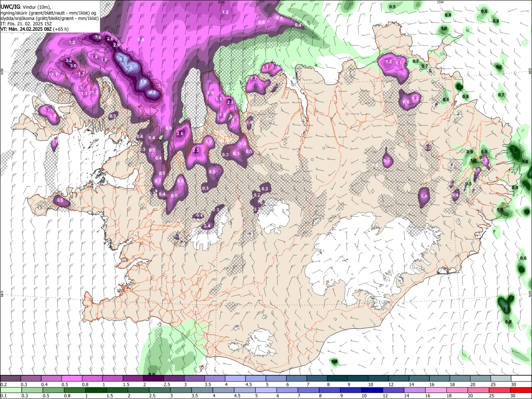Click the 3.0 snowfall value on the map
Screen dimensions: 532x399
coord(73,66)
